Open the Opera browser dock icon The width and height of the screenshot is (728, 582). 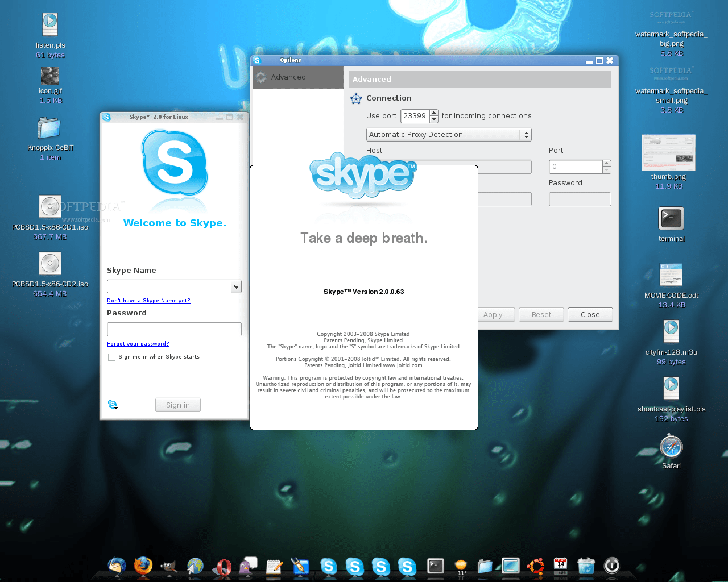click(x=222, y=567)
